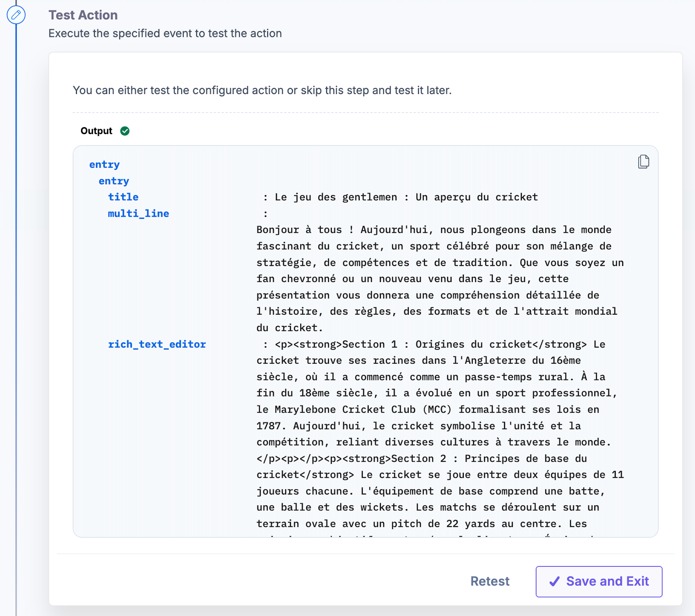Click the 'You can either test' instruction text
Image resolution: width=695 pixels, height=616 pixels.
[262, 90]
